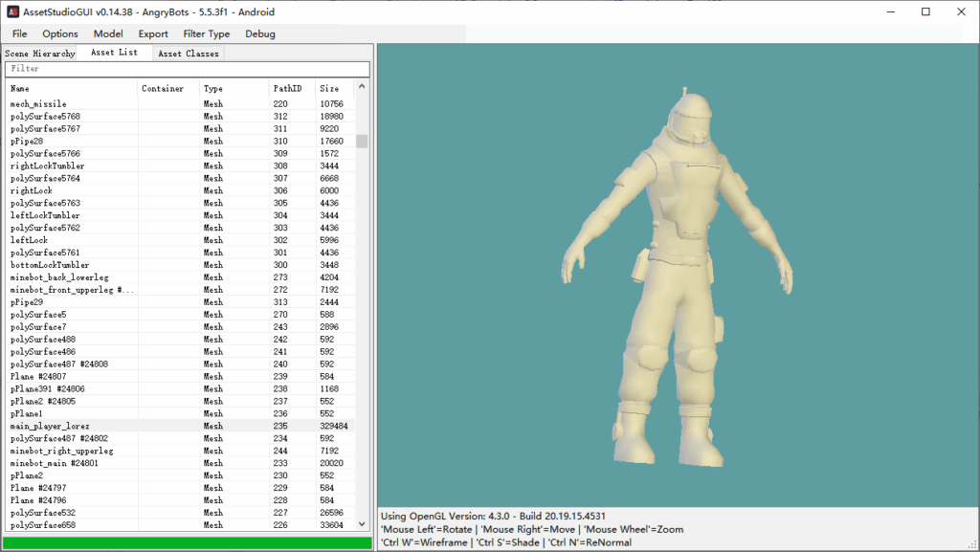The image size is (980, 552).
Task: Sort assets by the Size column header
Action: (x=331, y=89)
